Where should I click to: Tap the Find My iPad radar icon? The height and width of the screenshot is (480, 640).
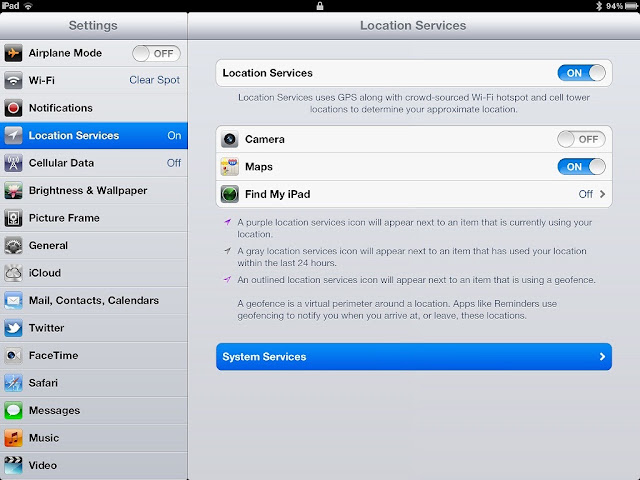tap(229, 194)
